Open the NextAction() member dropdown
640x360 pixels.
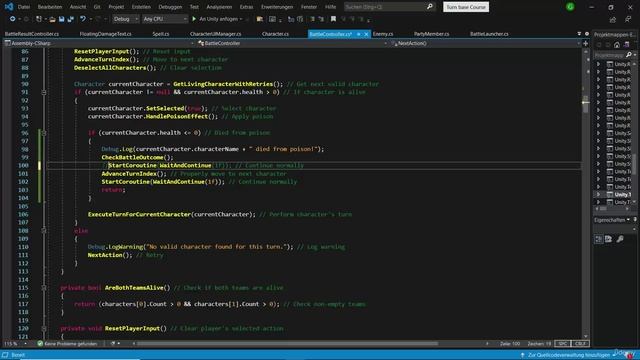[485, 43]
